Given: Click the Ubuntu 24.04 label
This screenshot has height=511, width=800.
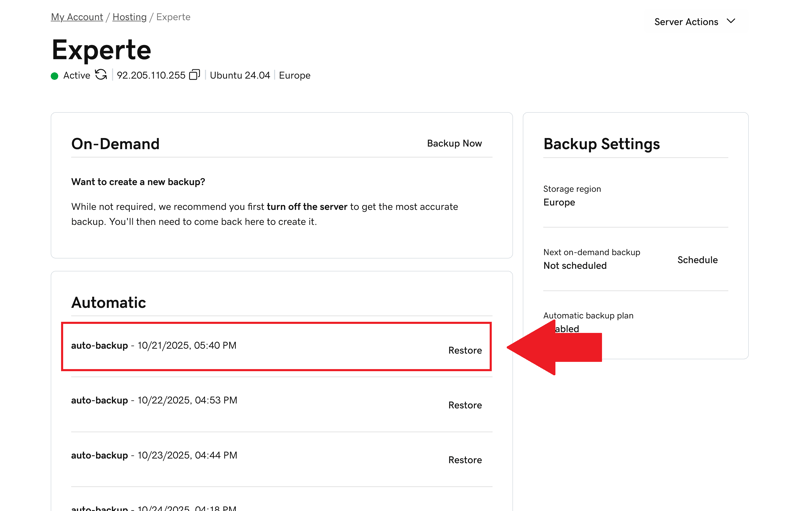Looking at the screenshot, I should pos(240,76).
